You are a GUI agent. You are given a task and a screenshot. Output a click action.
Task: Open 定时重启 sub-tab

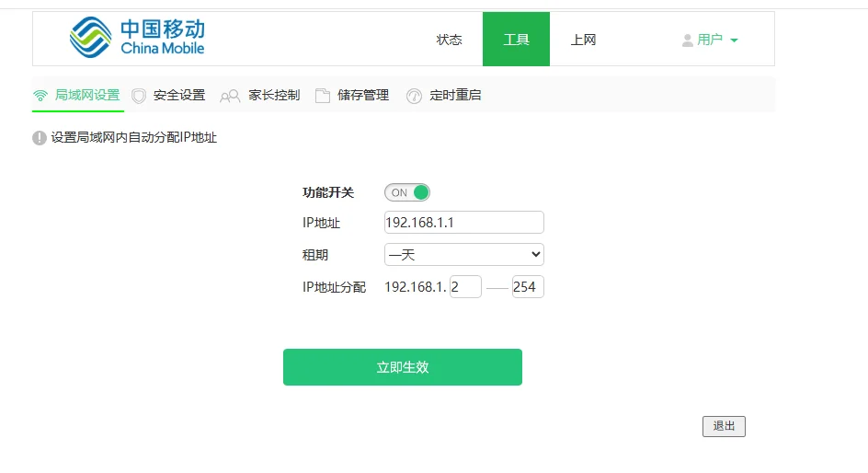[444, 96]
